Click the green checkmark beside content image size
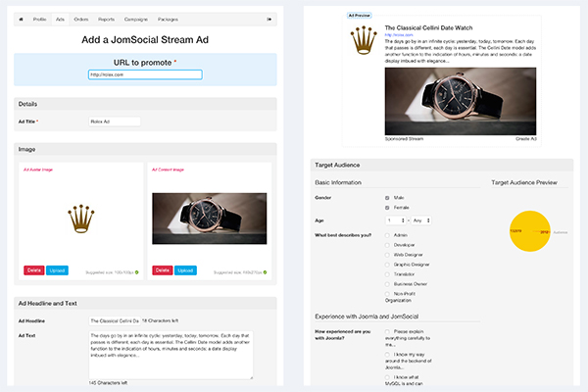Image resolution: width=588 pixels, height=392 pixels. coord(266,272)
